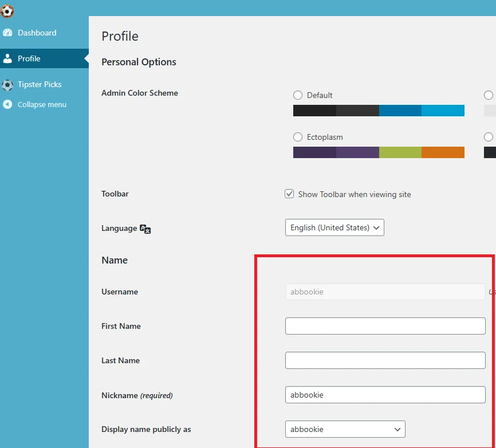The height and width of the screenshot is (448, 496).
Task: Click the Nickname field containing abbookie
Action: pos(385,395)
